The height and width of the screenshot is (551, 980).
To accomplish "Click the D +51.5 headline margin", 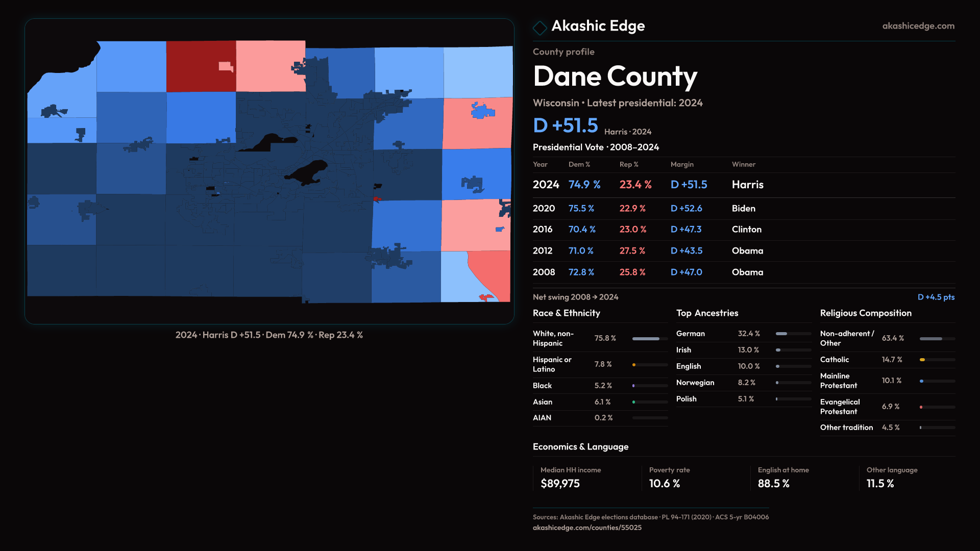I will [565, 126].
